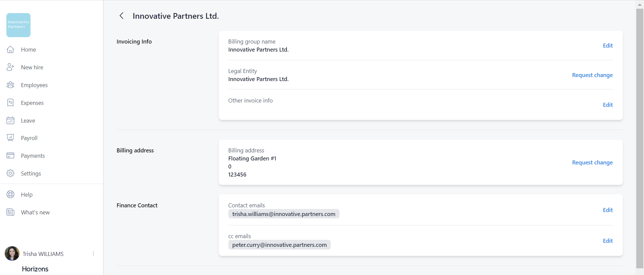This screenshot has width=644, height=275.
Task: Click the Innovative Partners company logo
Action: pos(18,25)
